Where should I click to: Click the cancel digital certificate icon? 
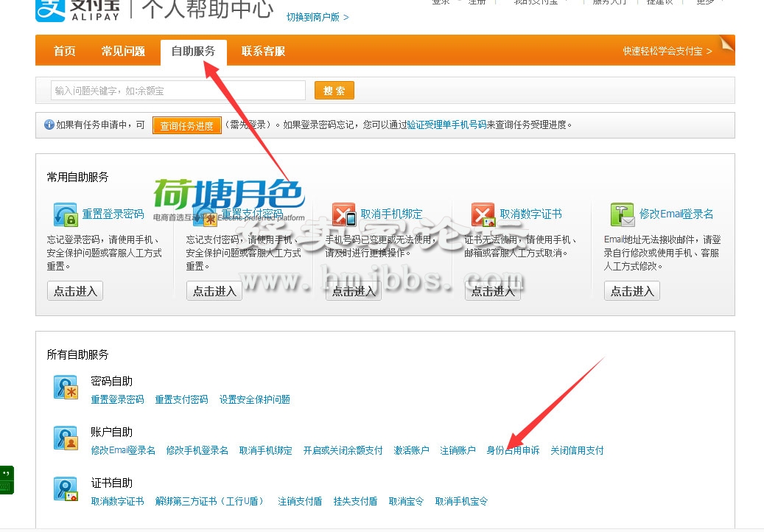tap(483, 214)
